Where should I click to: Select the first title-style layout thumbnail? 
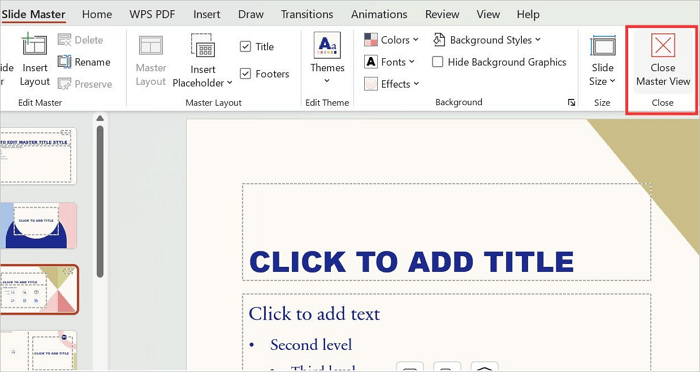38,156
